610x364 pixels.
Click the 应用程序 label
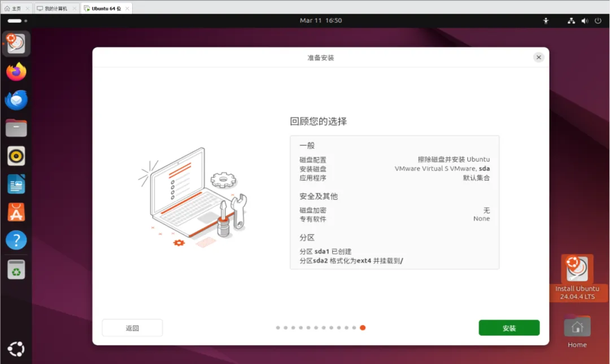click(x=313, y=178)
